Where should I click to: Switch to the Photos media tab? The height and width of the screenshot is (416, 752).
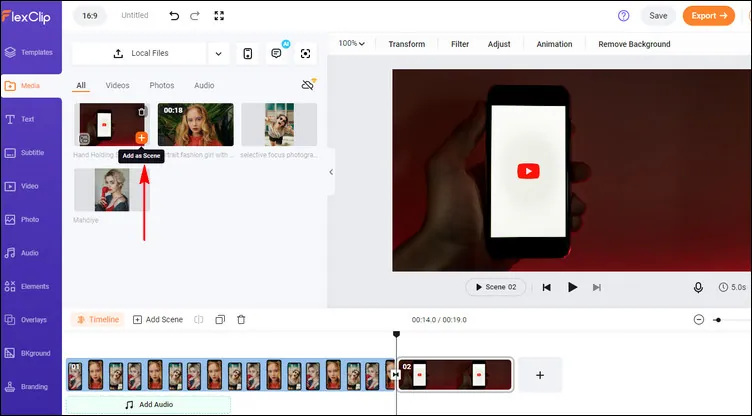pos(162,85)
